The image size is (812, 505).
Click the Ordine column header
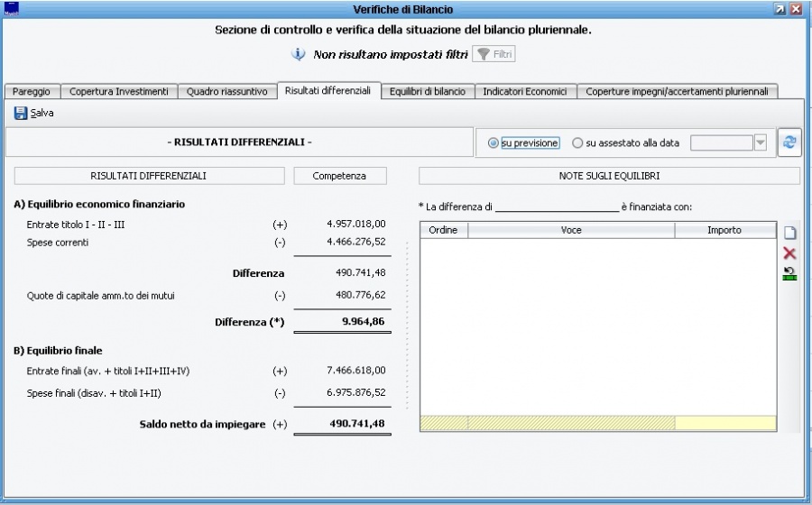[x=443, y=230]
